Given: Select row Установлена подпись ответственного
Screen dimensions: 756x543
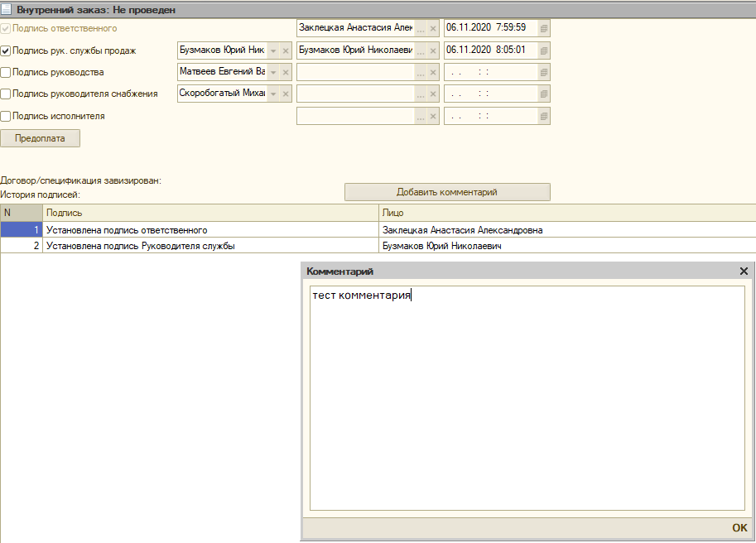Looking at the screenshot, I should coord(378,230).
